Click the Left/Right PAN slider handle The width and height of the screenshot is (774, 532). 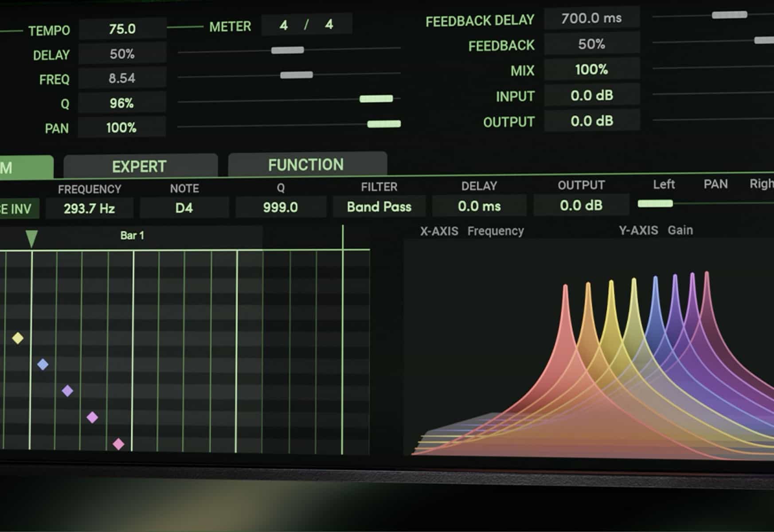[x=655, y=203]
